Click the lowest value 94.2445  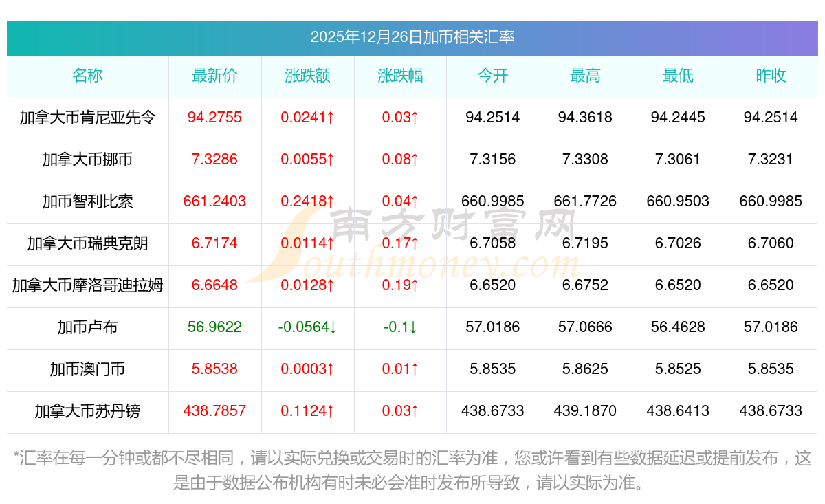(678, 118)
